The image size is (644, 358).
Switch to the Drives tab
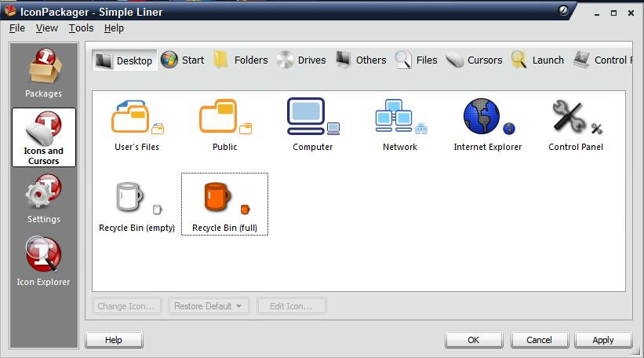click(301, 60)
